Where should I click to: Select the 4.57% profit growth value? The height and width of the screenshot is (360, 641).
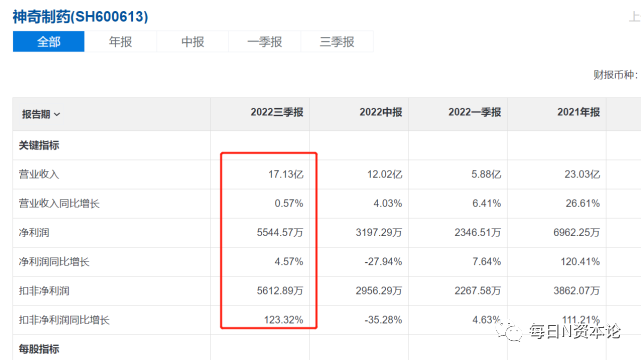point(289,262)
